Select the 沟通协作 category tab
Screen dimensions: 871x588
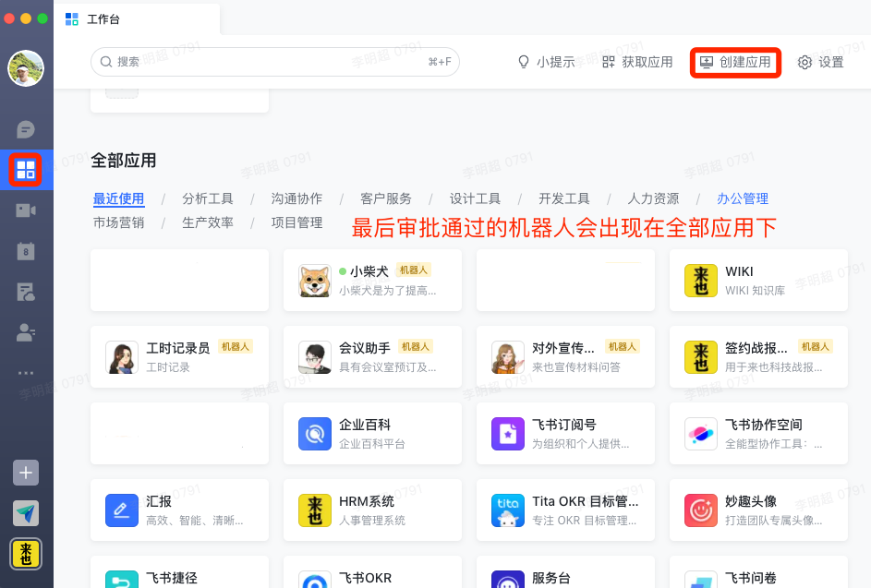[296, 198]
